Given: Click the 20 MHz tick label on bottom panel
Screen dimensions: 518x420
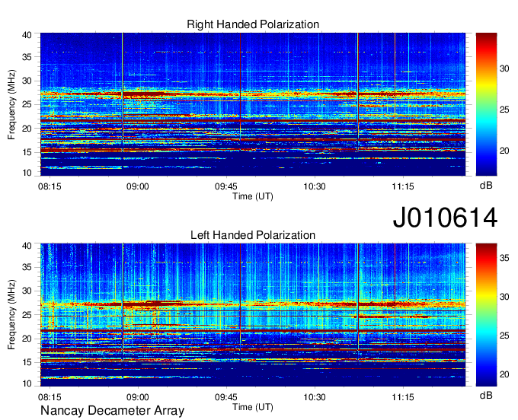Looking at the screenshot, I should click(27, 339).
